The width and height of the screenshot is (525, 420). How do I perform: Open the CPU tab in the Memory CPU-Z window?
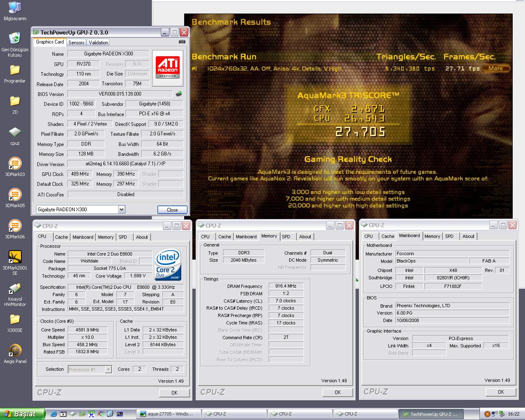click(205, 237)
